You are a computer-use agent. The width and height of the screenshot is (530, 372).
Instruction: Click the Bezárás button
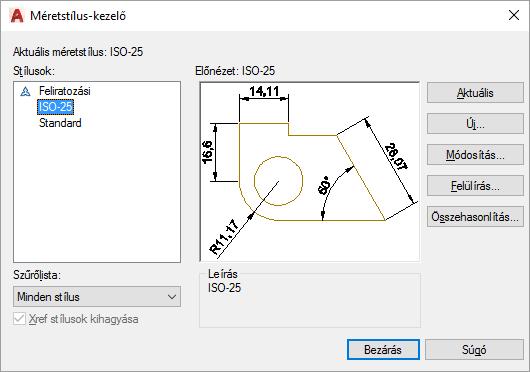click(383, 350)
